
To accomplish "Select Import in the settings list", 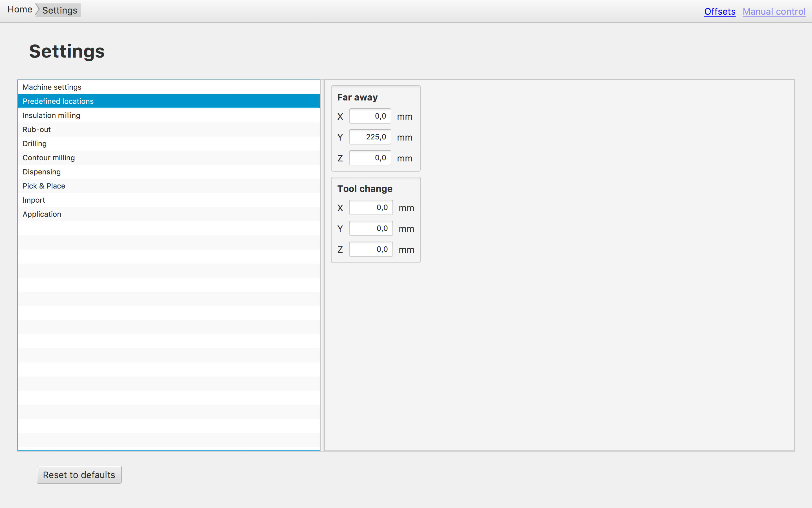I will coord(169,200).
